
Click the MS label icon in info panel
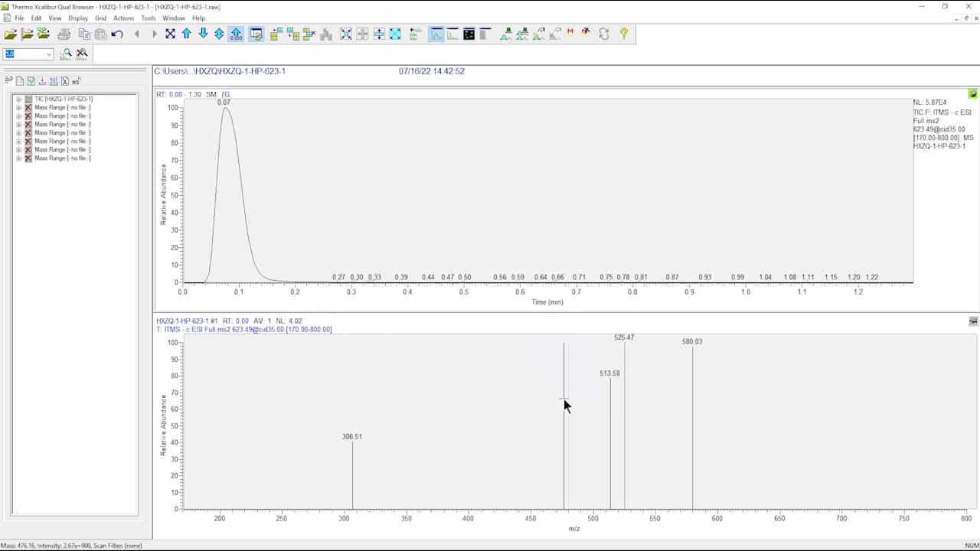tap(76, 80)
